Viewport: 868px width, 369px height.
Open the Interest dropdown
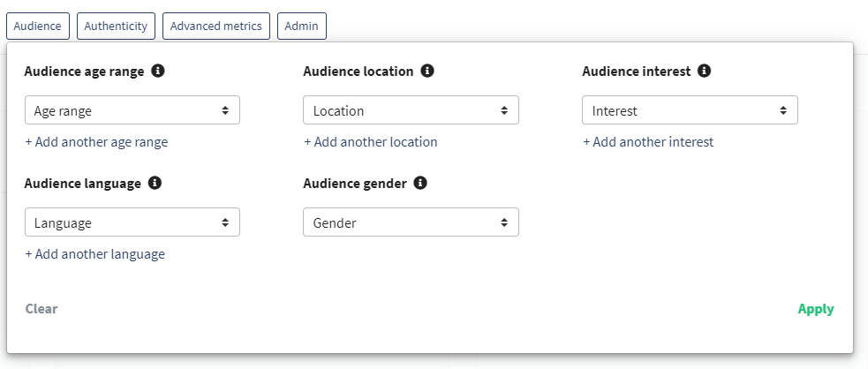(x=690, y=110)
